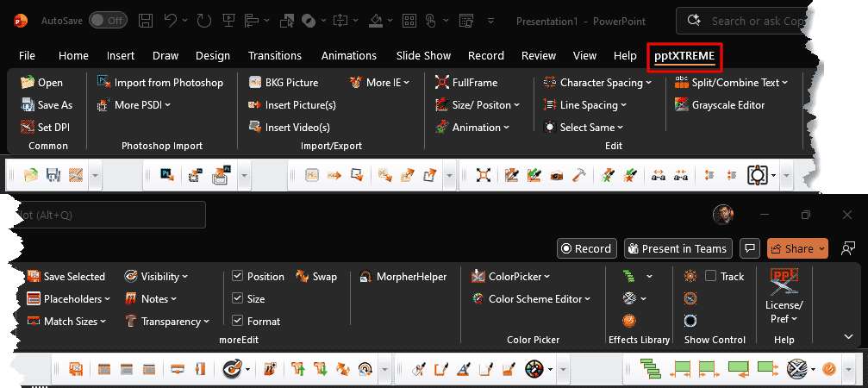The image size is (868, 388).
Task: Click FullFrame icon in floating toolbar
Action: tap(484, 175)
